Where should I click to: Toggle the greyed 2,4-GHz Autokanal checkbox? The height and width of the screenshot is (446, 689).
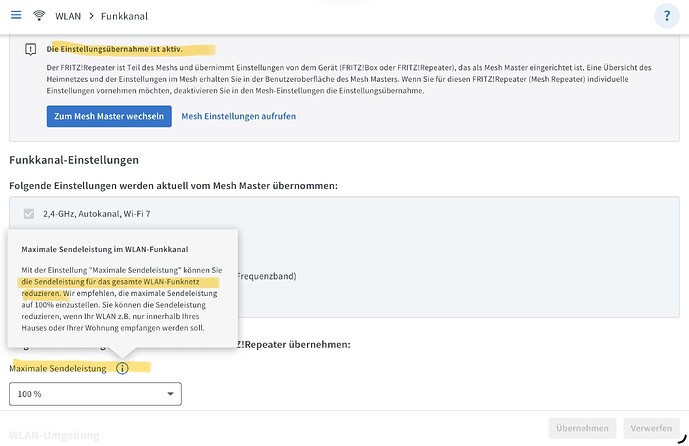pyautogui.click(x=29, y=214)
